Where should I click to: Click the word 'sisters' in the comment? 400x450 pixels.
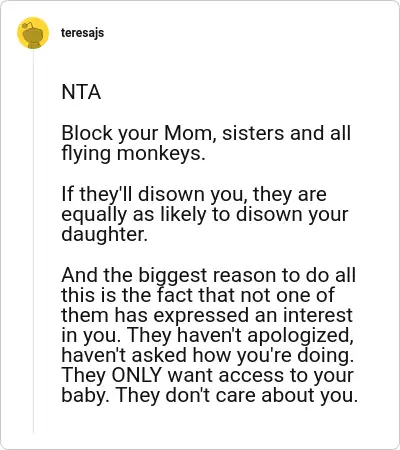[x=253, y=133]
